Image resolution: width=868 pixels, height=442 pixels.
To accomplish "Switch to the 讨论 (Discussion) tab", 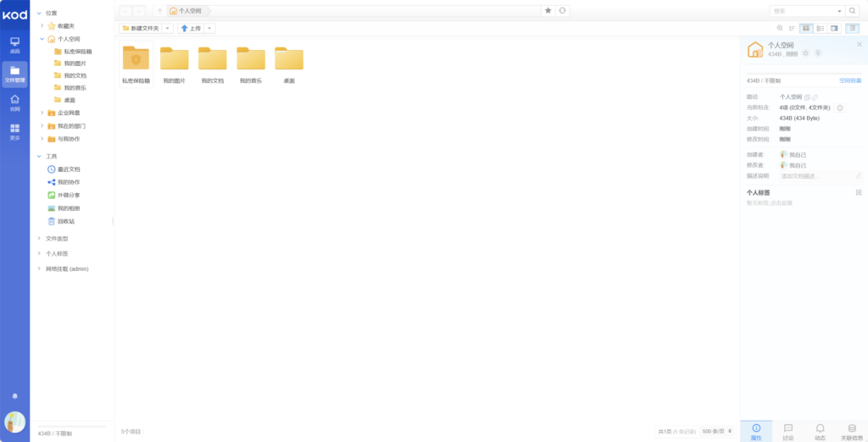I will point(787,431).
